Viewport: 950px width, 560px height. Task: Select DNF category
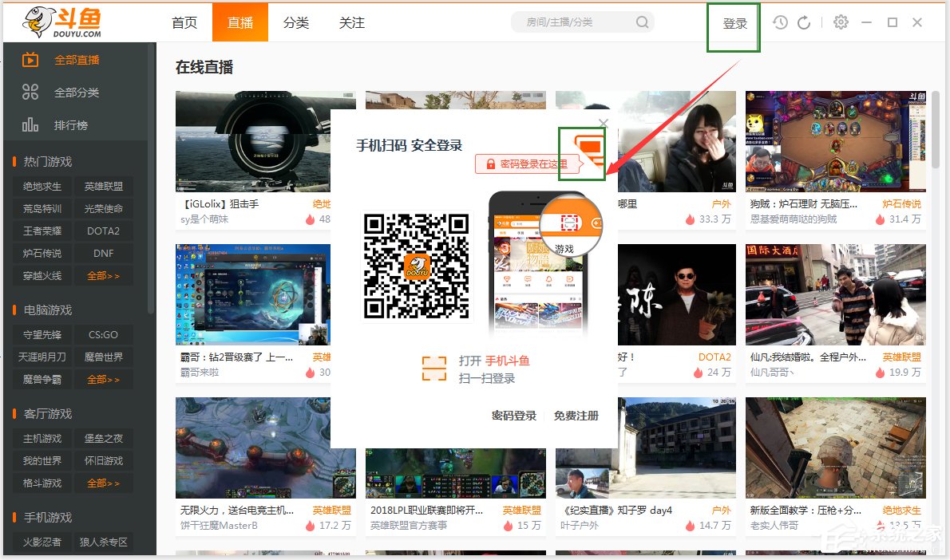click(104, 253)
